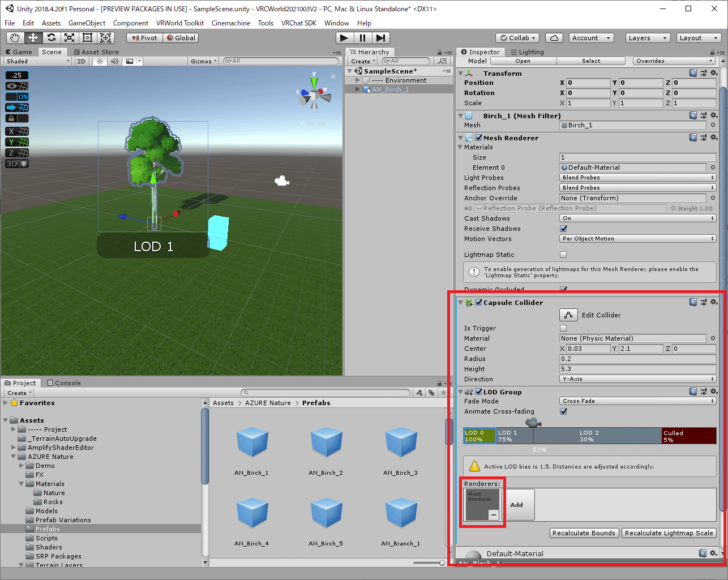Open Transform component settings gear
This screenshot has height=580, width=728.
[x=714, y=74]
